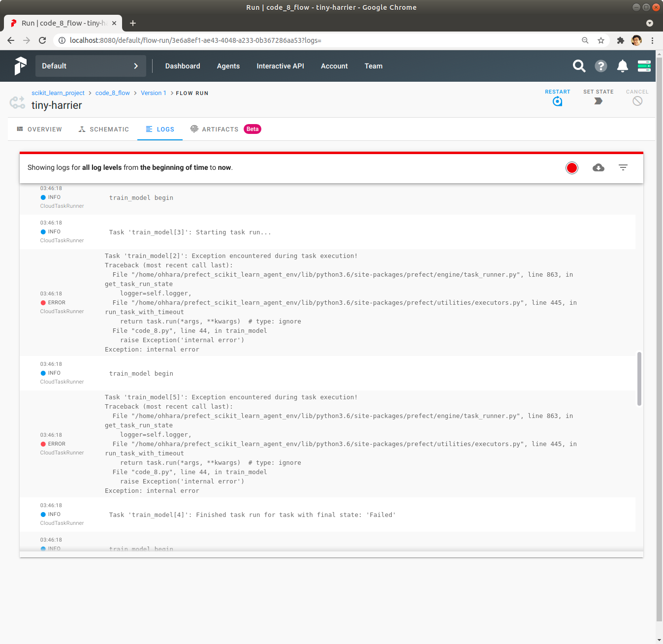The width and height of the screenshot is (663, 644).
Task: Select the Logs tab
Action: point(160,129)
